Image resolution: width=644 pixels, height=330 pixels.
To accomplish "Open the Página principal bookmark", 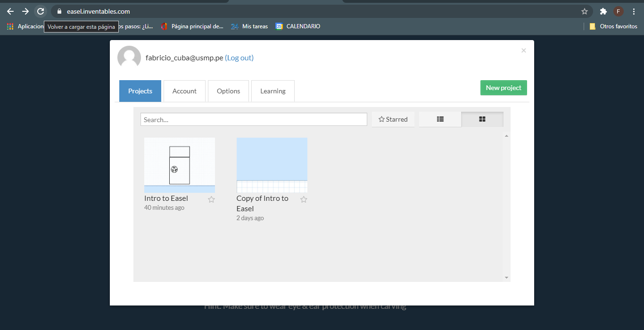I will tap(192, 26).
